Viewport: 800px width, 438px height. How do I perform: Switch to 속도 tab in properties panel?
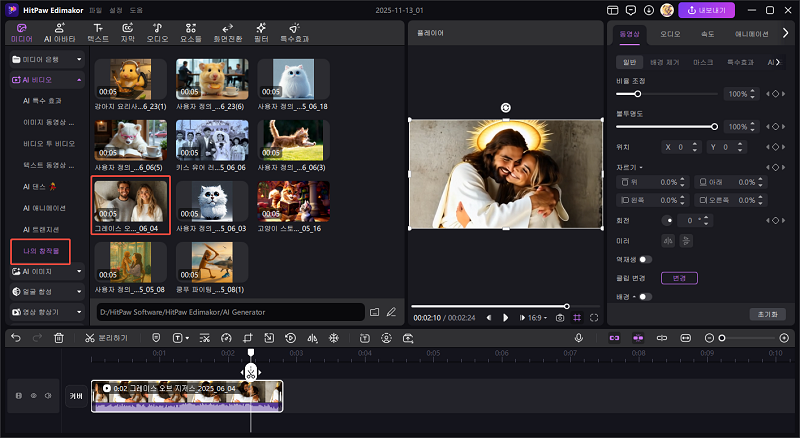707,34
